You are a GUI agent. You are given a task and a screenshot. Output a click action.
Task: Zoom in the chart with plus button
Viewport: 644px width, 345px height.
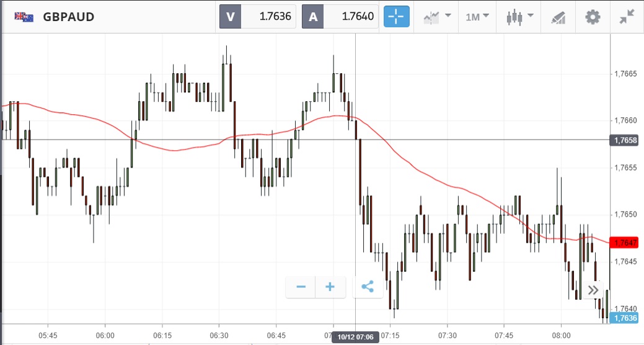(x=330, y=287)
